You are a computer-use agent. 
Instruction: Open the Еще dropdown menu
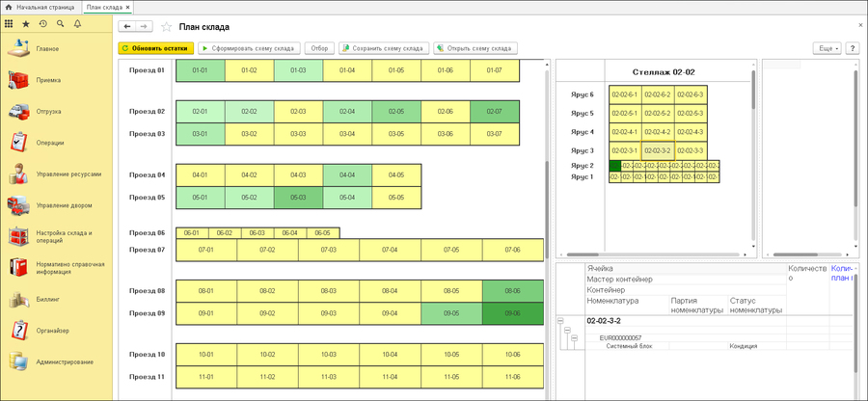point(827,47)
